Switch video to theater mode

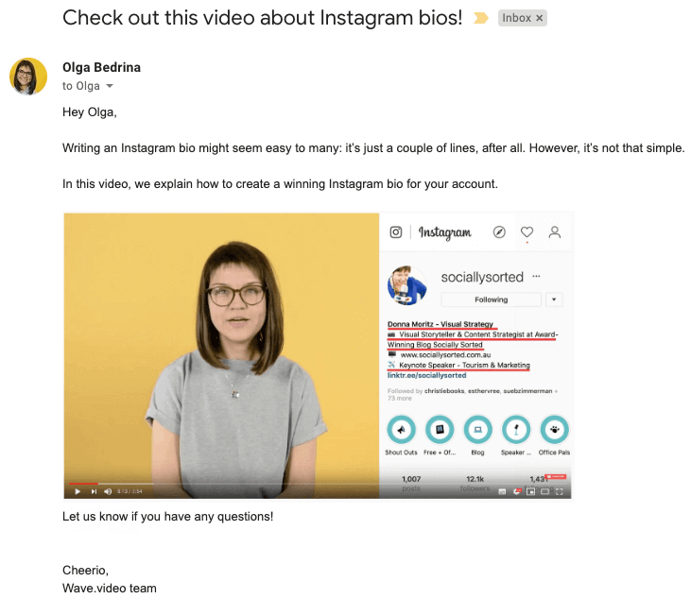pyautogui.click(x=545, y=491)
